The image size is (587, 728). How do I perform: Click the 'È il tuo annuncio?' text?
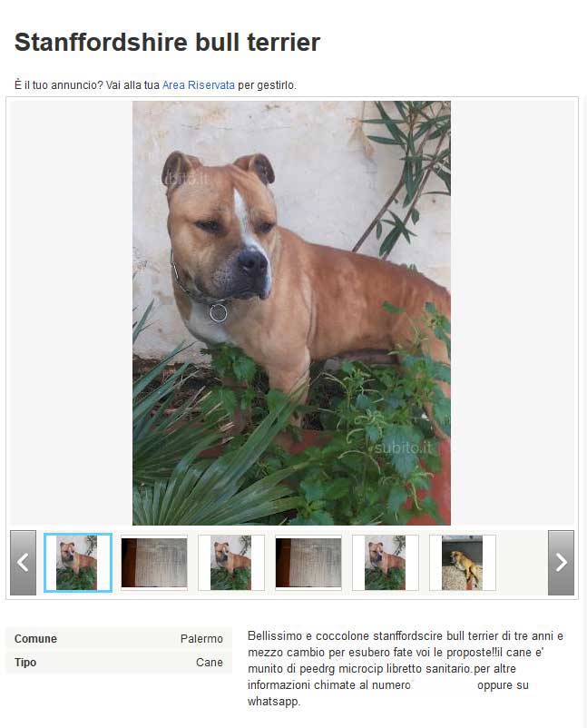pyautogui.click(x=58, y=85)
